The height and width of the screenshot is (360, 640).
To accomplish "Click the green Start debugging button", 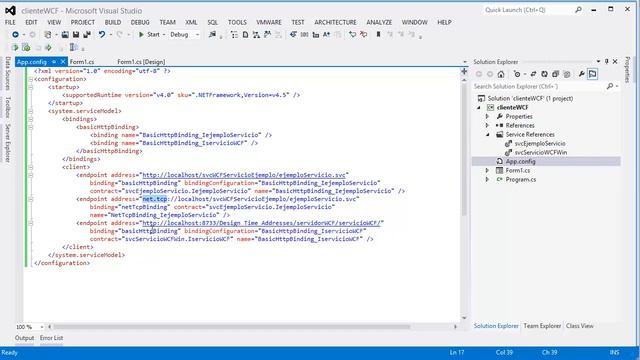I will [149, 35].
